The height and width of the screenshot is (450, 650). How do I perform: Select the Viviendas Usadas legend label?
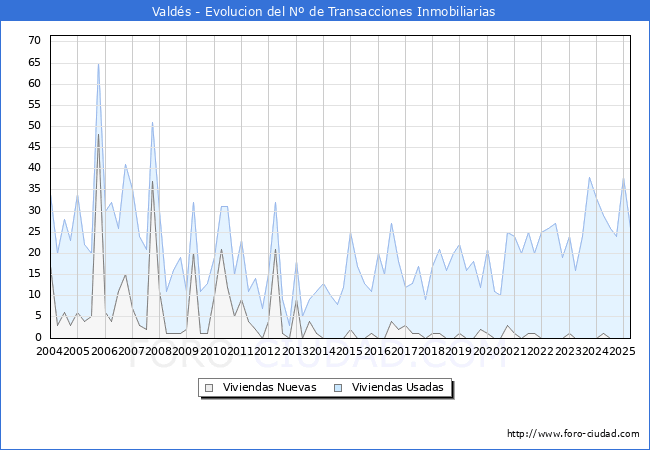[x=398, y=387]
